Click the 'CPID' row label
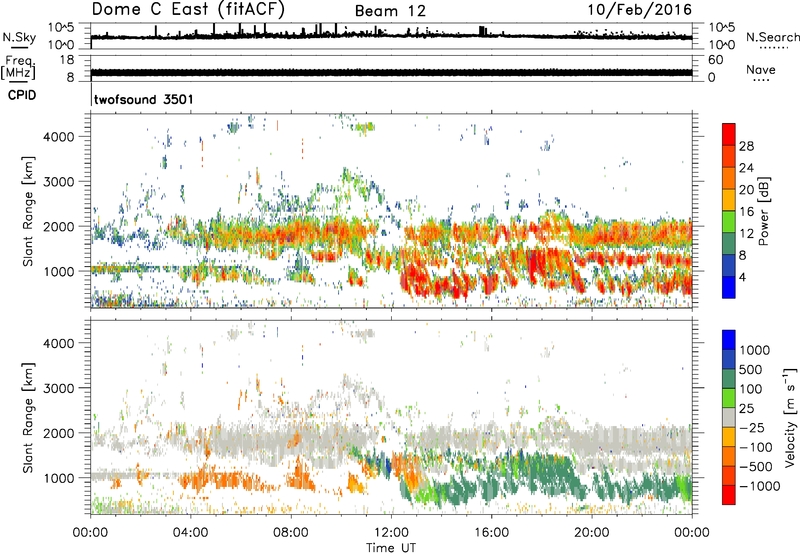The image size is (800, 554). (x=21, y=95)
